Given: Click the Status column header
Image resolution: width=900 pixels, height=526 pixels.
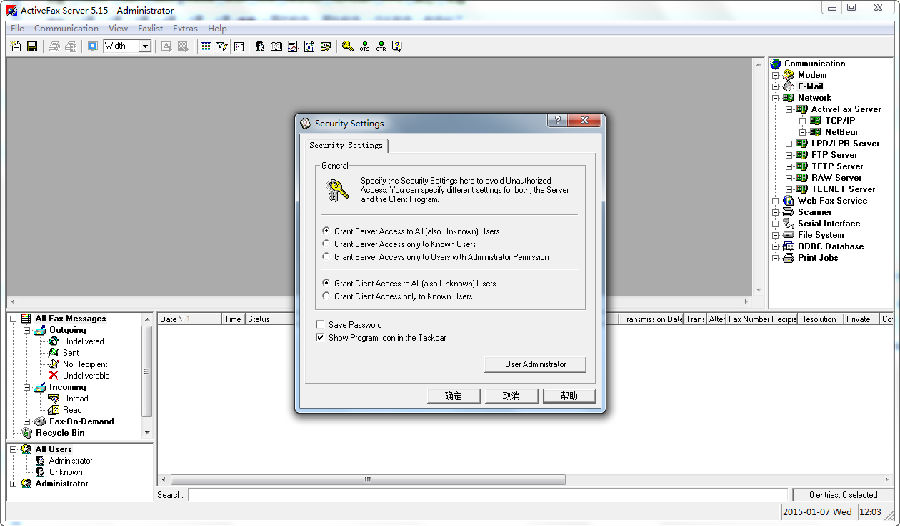Looking at the screenshot, I should (270, 319).
